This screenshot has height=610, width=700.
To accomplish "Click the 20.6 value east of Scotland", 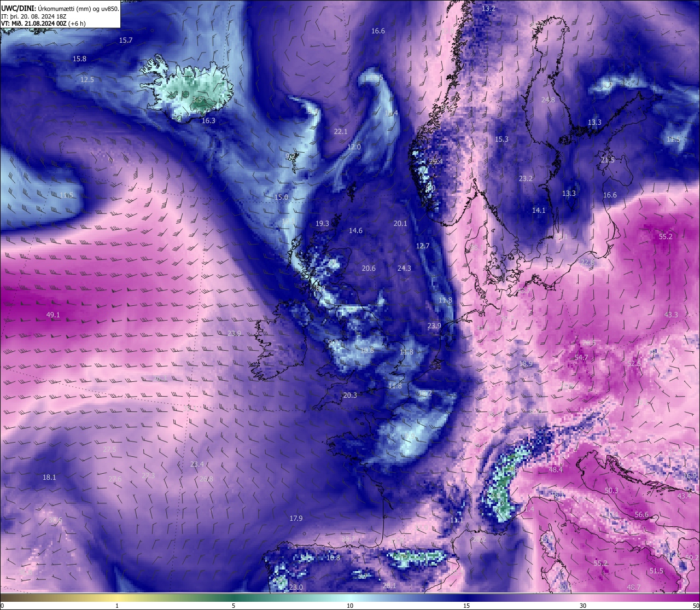I will coord(369,269).
